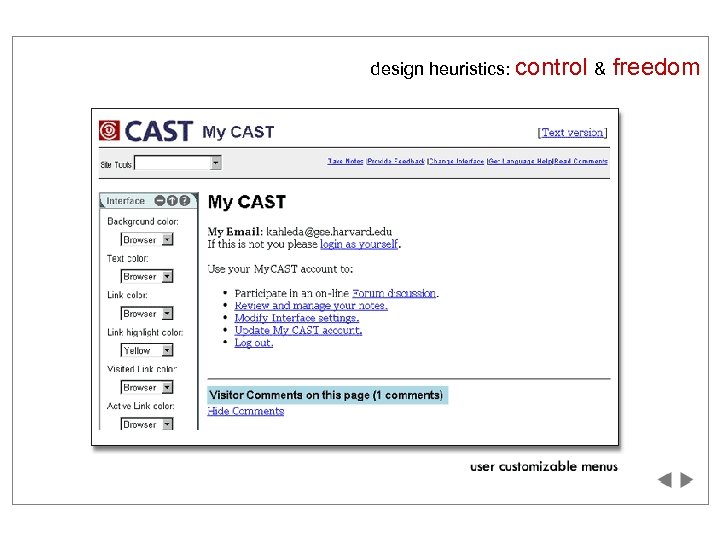720x540 pixels.
Task: Click the Change Interface link
Action: coord(456,161)
